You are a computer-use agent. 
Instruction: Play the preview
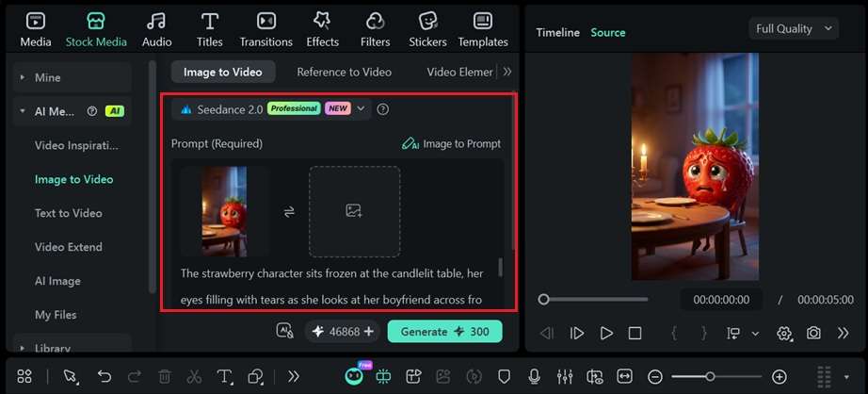click(x=606, y=333)
